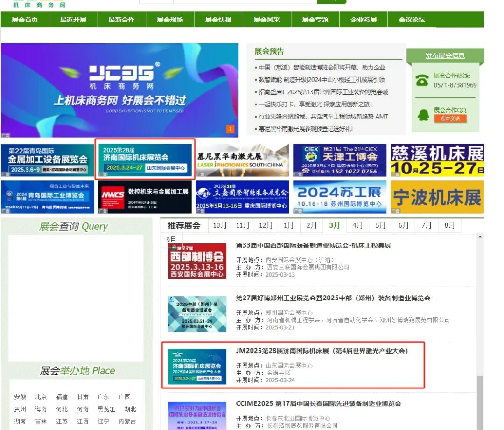Select the 6月 month tab
The width and height of the screenshot is (504, 430).
pyautogui.click(x=403, y=225)
